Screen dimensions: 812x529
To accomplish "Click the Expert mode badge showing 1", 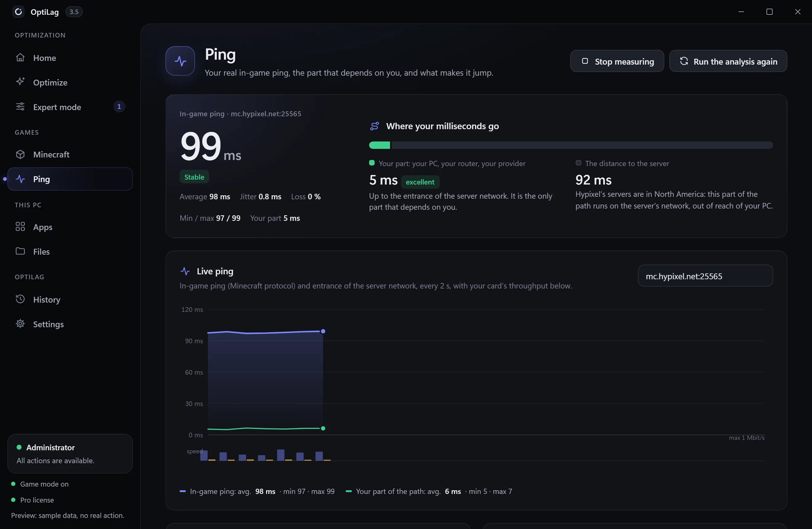I will [x=119, y=107].
